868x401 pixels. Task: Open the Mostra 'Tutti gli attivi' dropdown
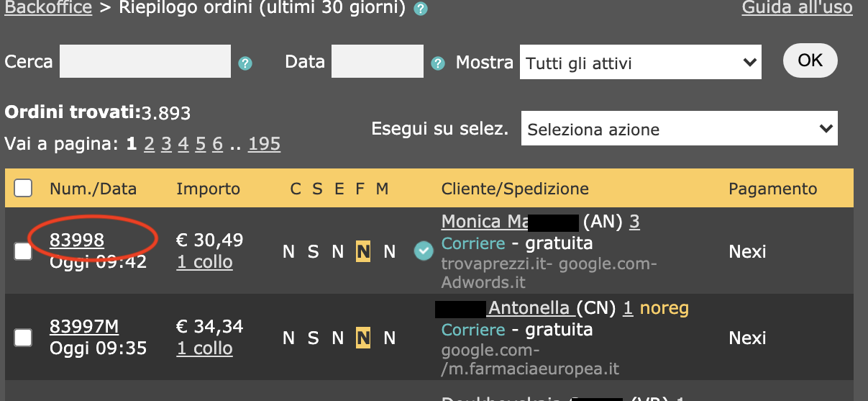639,63
